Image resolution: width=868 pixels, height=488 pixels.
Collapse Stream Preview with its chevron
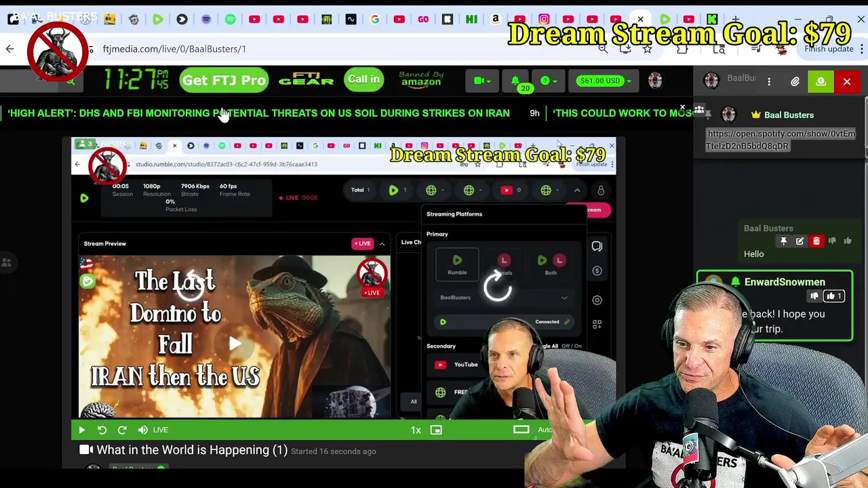click(x=382, y=243)
